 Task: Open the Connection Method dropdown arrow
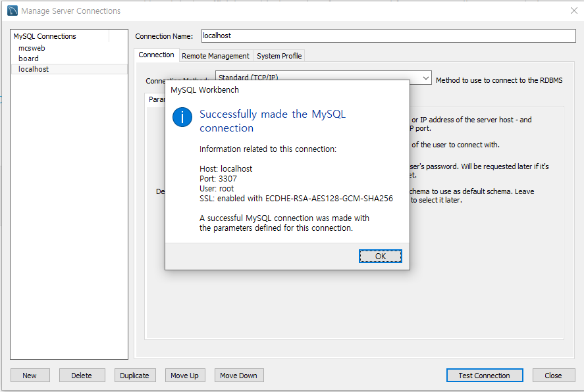click(x=426, y=78)
